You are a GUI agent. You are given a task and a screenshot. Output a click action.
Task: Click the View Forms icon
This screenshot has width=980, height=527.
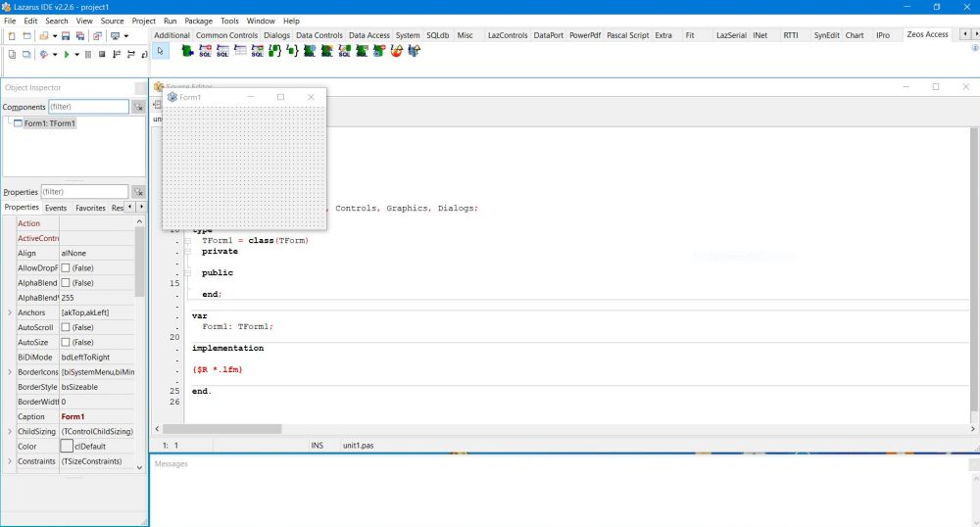26,54
